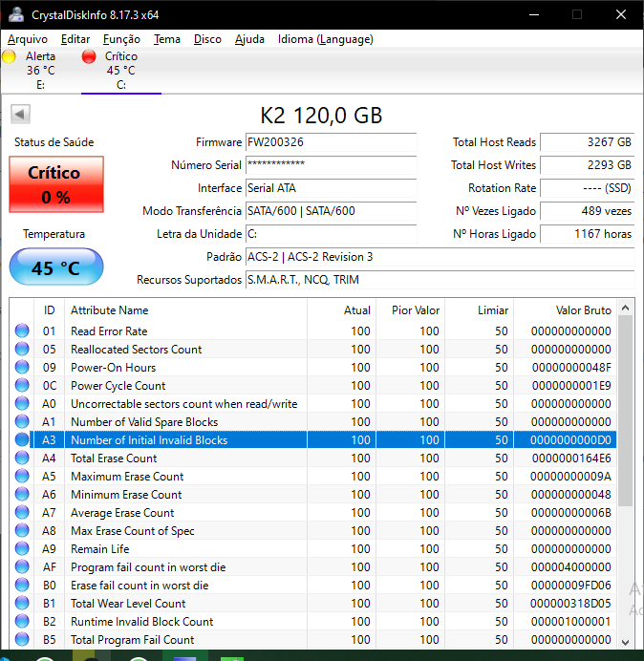Click the scrollbar down arrow in attribute list
Viewport: 644px width, 661px height.
click(x=626, y=642)
